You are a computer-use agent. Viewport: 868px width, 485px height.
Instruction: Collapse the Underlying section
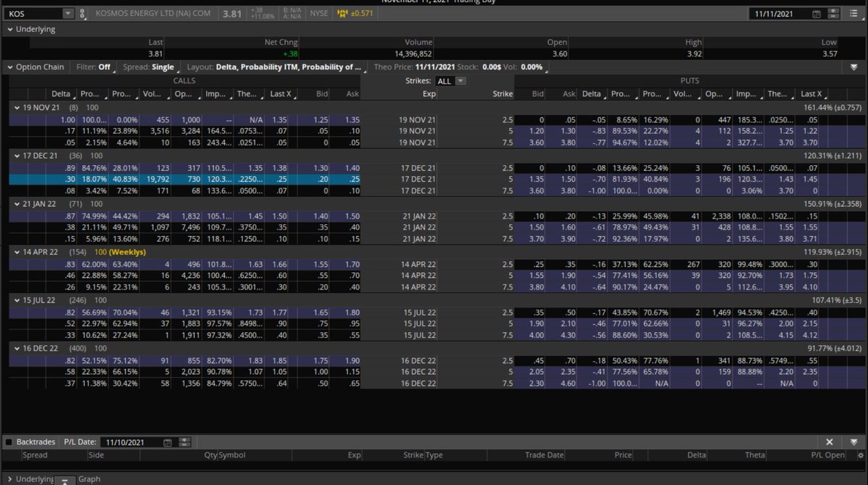(x=9, y=30)
